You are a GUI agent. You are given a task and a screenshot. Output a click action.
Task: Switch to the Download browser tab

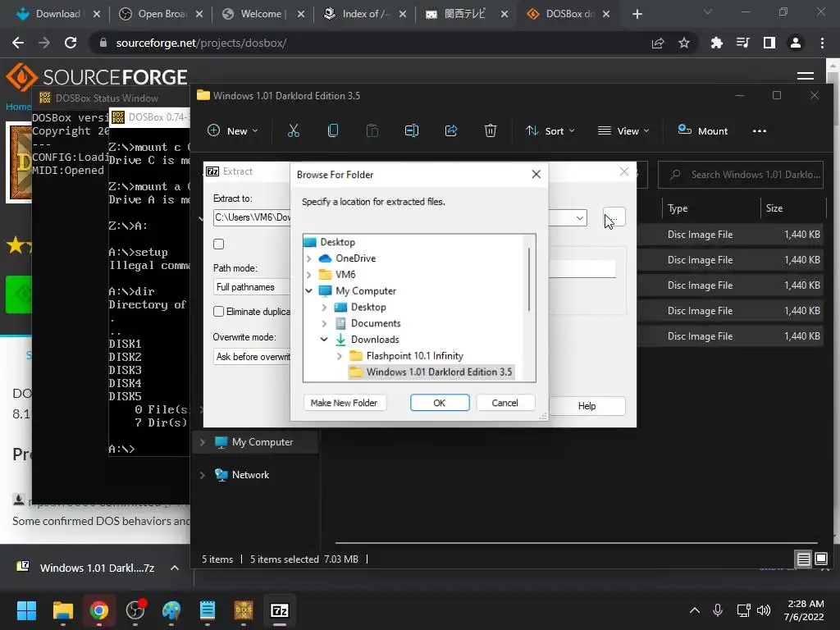pyautogui.click(x=58, y=14)
